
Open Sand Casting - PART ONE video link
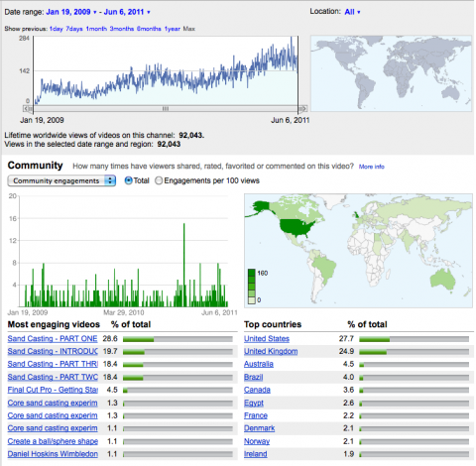click(x=53, y=339)
